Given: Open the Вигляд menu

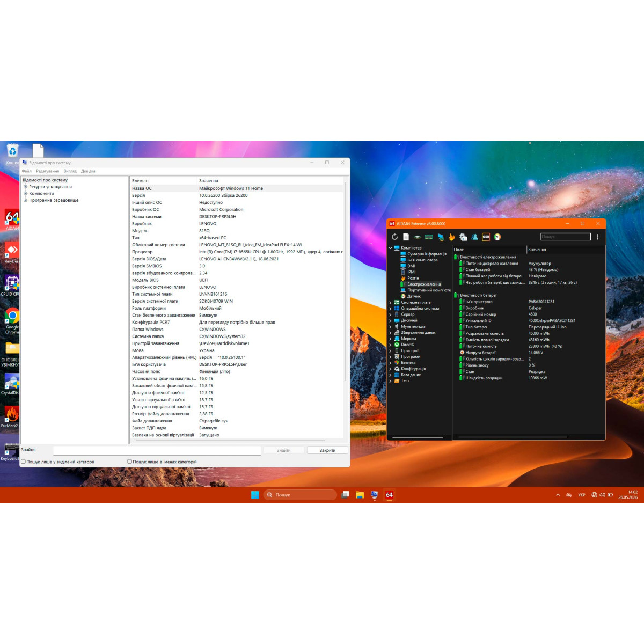Looking at the screenshot, I should (x=70, y=171).
